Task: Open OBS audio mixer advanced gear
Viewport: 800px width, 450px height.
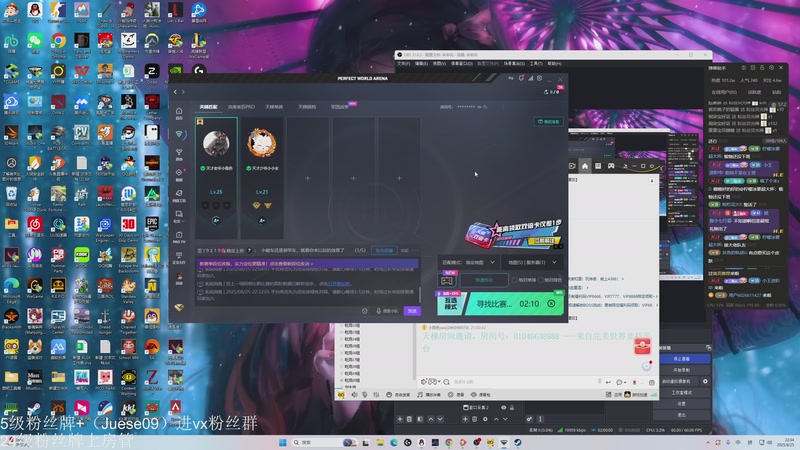Action: (530, 419)
